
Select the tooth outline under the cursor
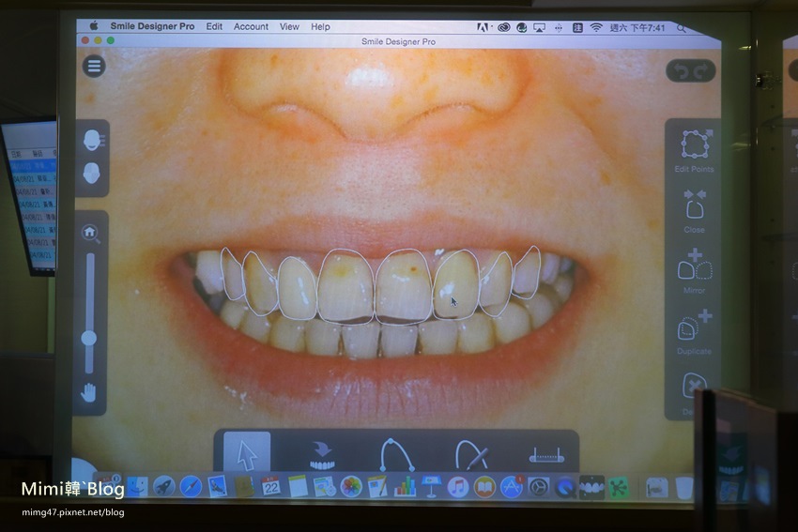[456, 283]
